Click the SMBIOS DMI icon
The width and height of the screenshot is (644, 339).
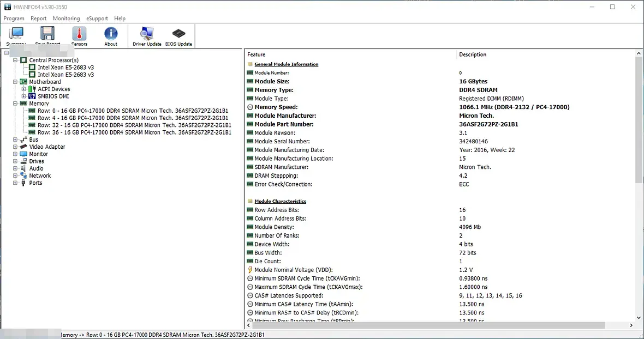coord(32,96)
